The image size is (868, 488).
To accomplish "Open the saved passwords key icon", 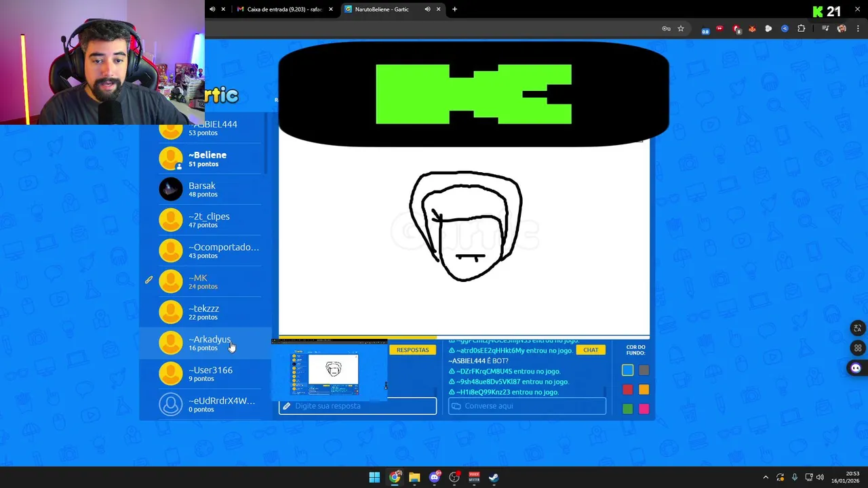I will [x=666, y=28].
